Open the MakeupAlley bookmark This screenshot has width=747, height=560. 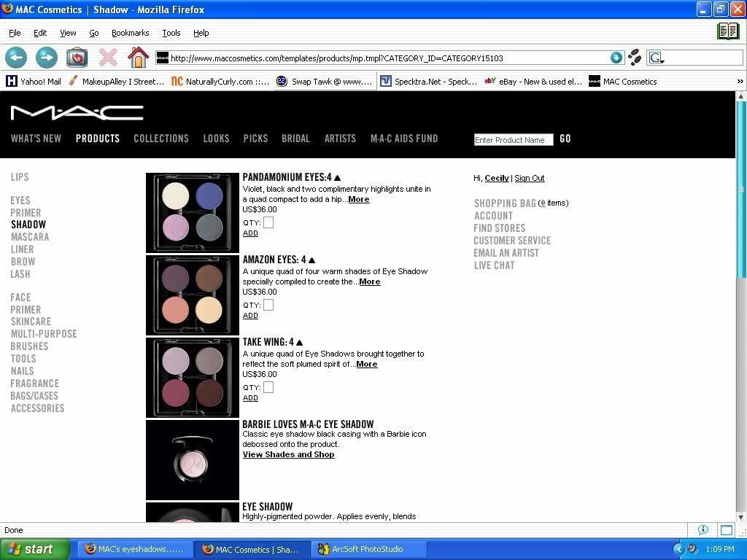click(x=116, y=82)
